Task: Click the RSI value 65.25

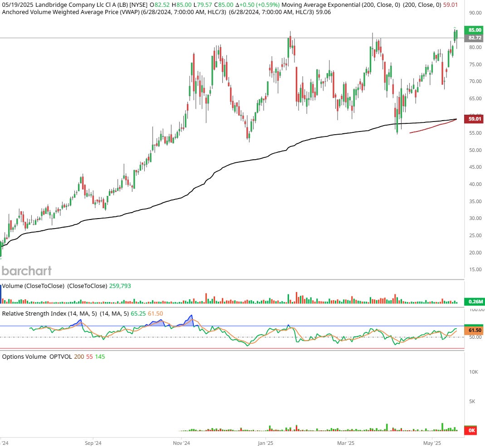Action: pos(138,313)
